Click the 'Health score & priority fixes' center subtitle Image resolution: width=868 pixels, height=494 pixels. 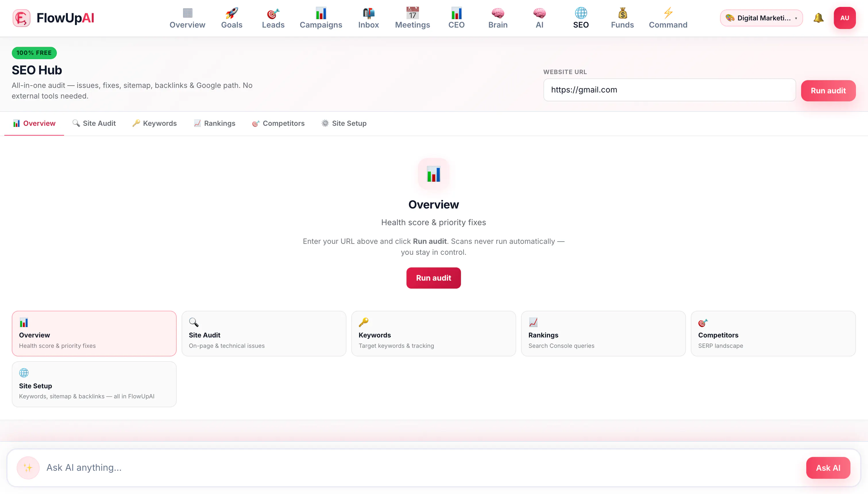click(x=433, y=222)
